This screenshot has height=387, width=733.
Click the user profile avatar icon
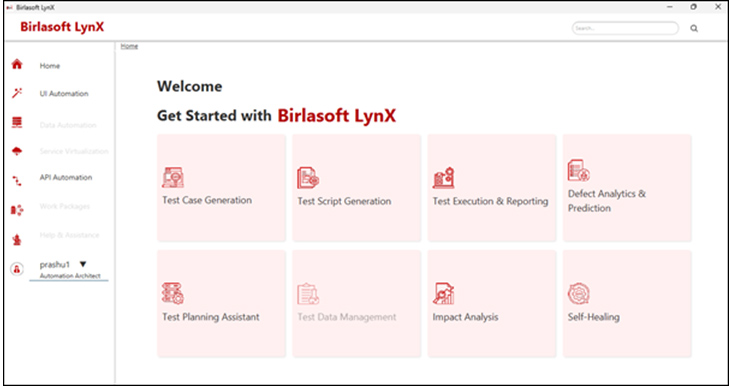pos(17,269)
